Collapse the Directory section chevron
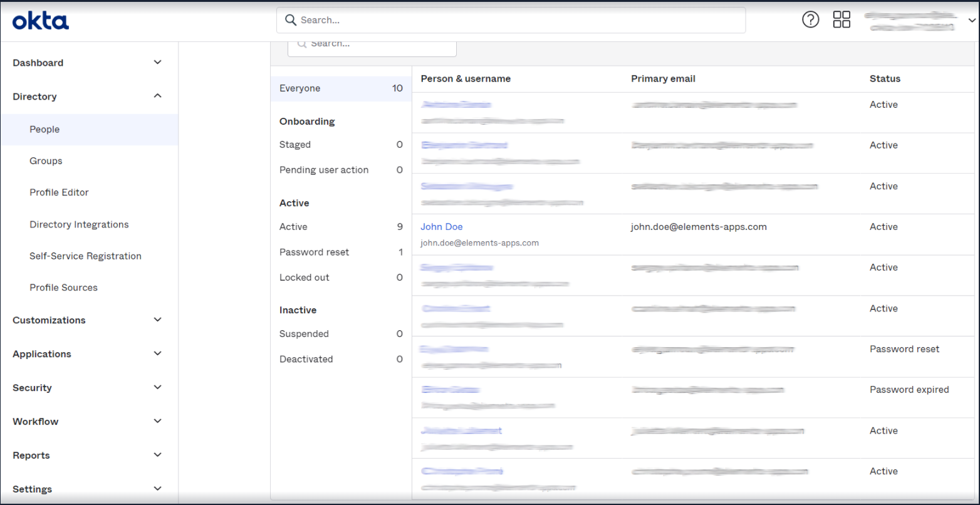This screenshot has width=980, height=505. click(x=158, y=96)
